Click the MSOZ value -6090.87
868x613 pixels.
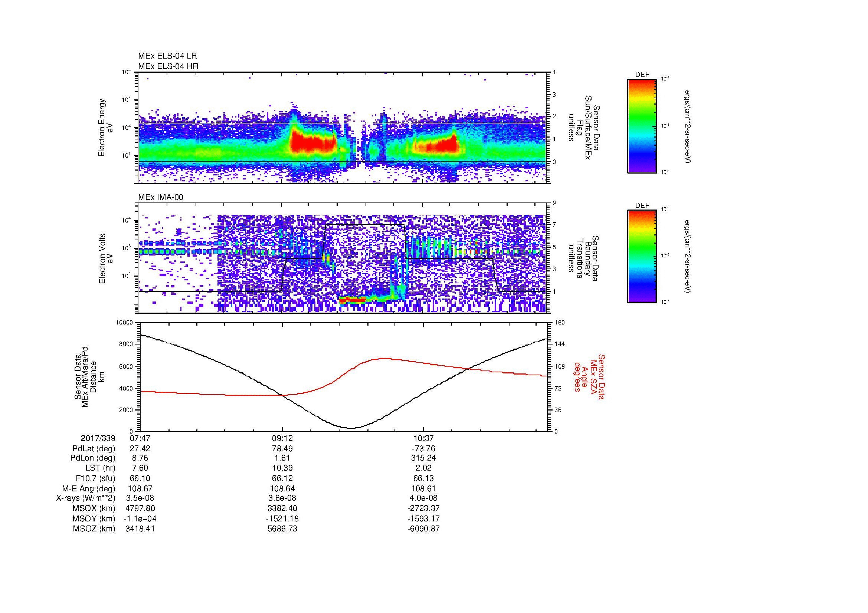coord(423,529)
